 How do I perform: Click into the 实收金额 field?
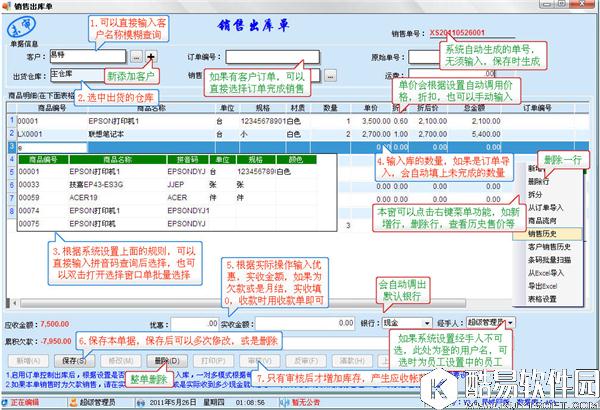(305, 324)
